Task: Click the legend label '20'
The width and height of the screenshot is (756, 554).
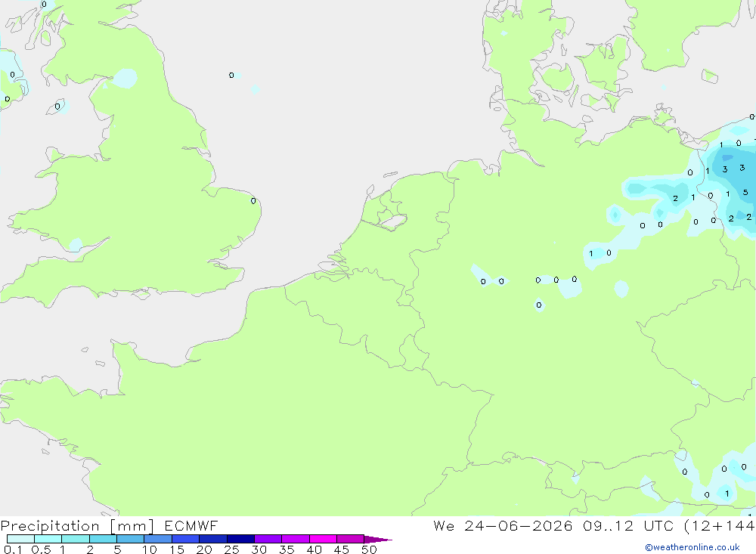Action: click(204, 549)
